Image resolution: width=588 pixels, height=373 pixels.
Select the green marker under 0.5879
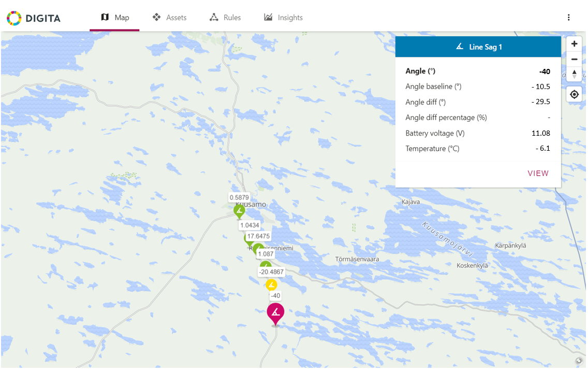point(239,211)
